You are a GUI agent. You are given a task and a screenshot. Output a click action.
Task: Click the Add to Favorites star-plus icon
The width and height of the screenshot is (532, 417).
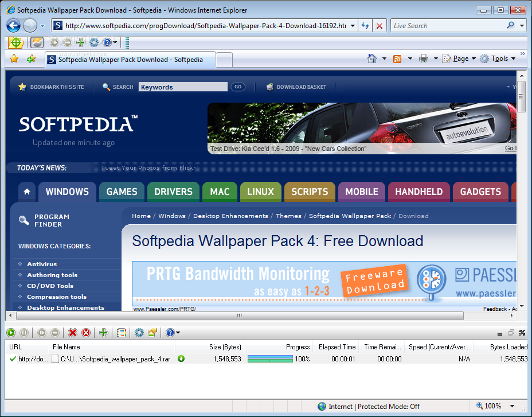[31, 59]
